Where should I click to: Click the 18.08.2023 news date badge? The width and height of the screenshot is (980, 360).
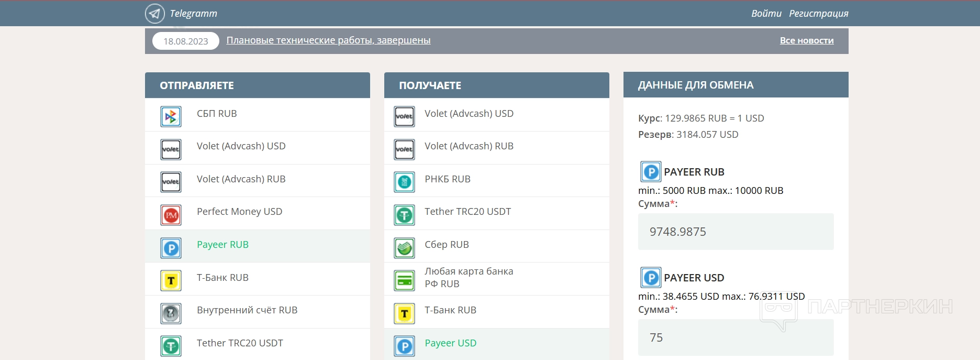click(186, 41)
